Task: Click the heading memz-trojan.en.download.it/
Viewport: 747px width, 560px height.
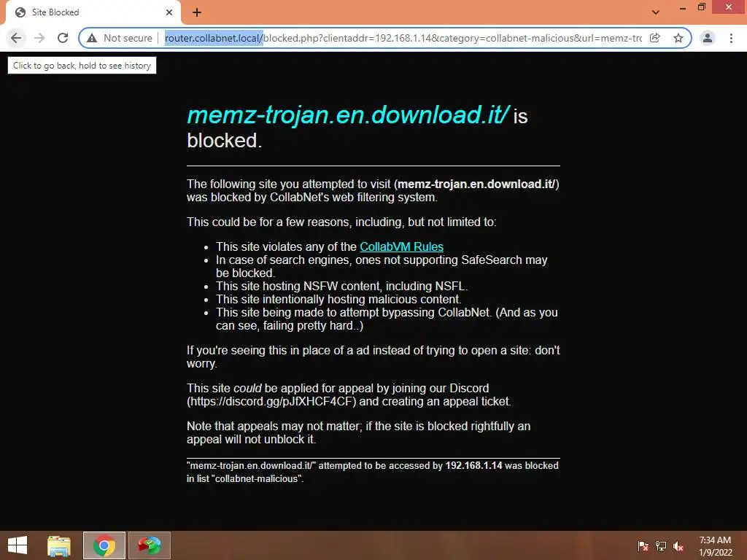Action: point(348,114)
